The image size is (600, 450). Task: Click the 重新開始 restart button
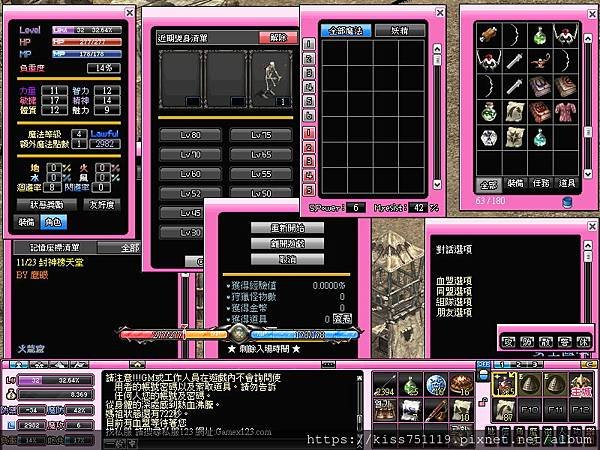287,228
